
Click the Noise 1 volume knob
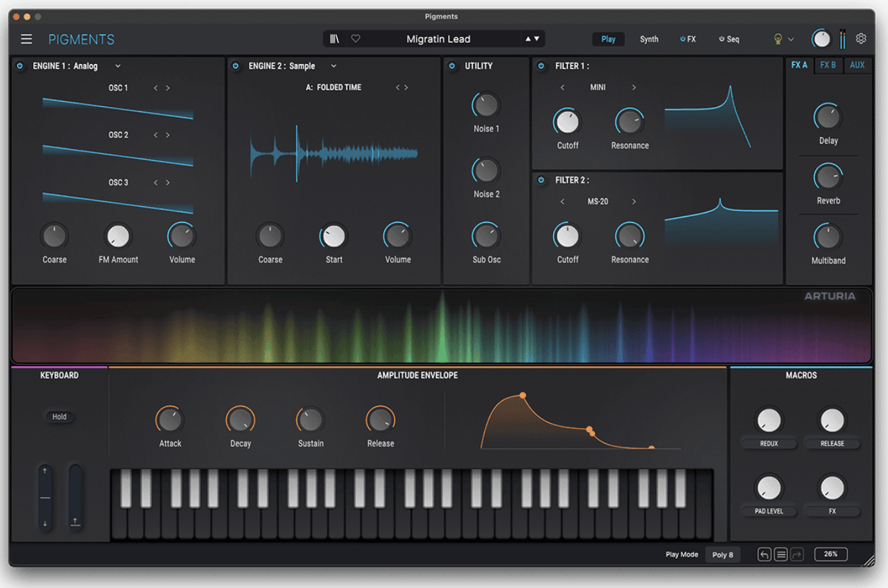(486, 104)
